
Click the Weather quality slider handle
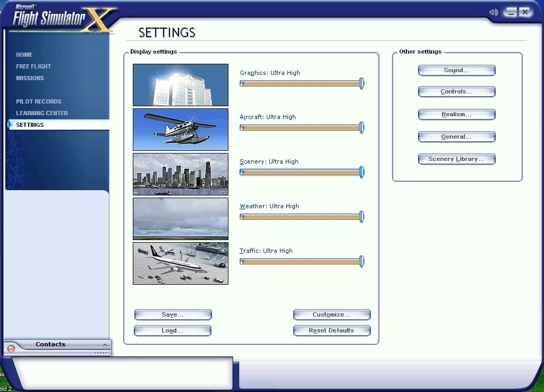(361, 217)
